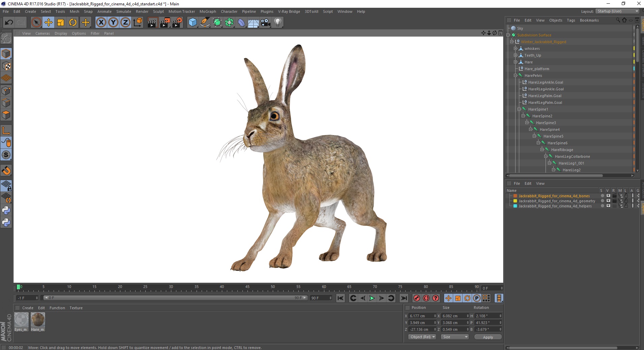This screenshot has width=644, height=350.
Task: Collapse the Subdivision Surface tree node
Action: pyautogui.click(x=508, y=35)
